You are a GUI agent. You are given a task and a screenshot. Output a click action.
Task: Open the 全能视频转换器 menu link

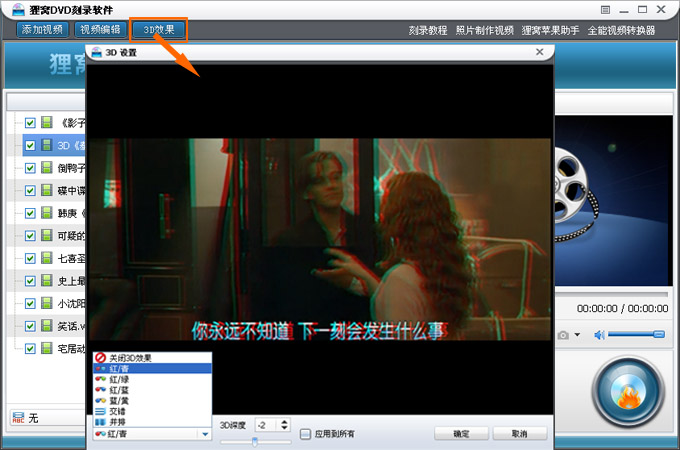621,30
